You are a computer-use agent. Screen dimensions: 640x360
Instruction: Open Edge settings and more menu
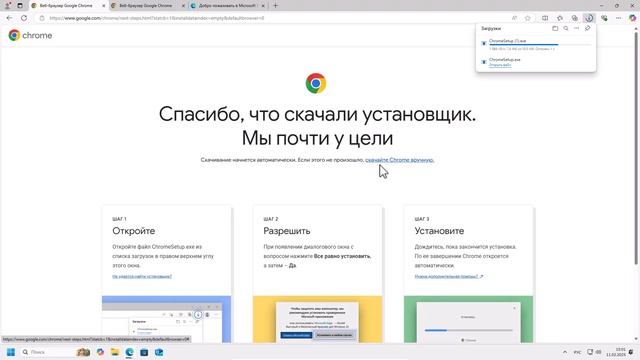pyautogui.click(x=618, y=18)
